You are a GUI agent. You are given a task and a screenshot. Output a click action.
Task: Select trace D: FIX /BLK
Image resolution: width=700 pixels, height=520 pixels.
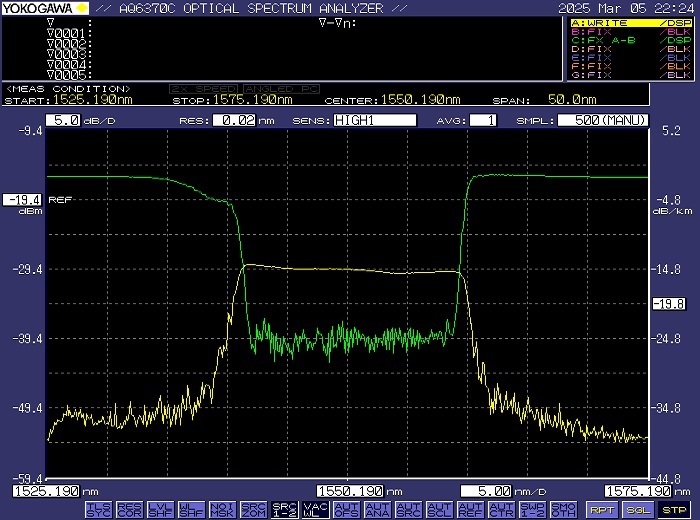pos(631,49)
